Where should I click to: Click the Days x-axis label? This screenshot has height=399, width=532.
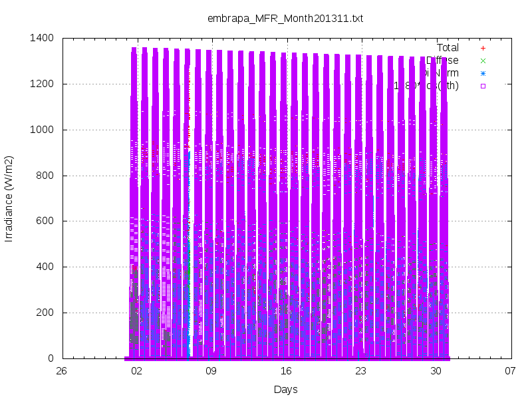286,390
